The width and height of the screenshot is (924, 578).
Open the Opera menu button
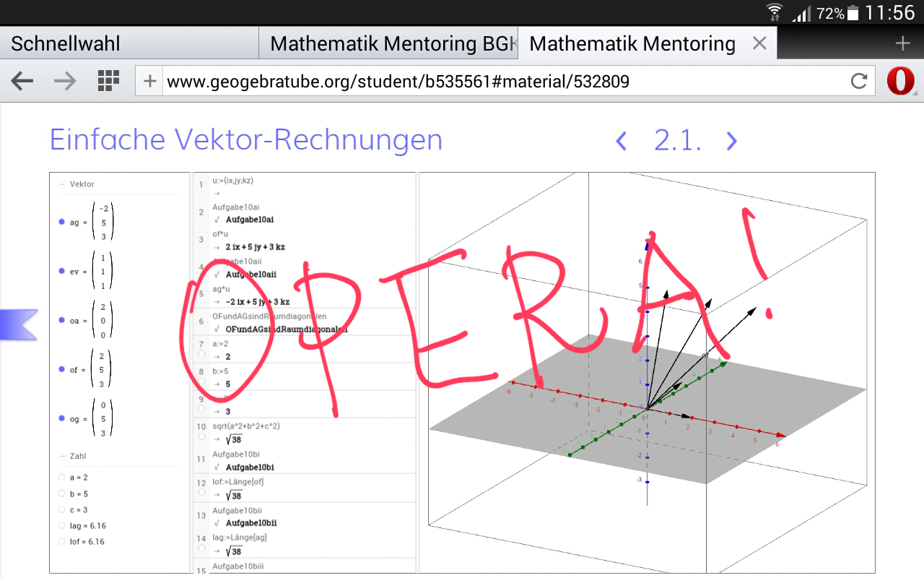point(901,81)
